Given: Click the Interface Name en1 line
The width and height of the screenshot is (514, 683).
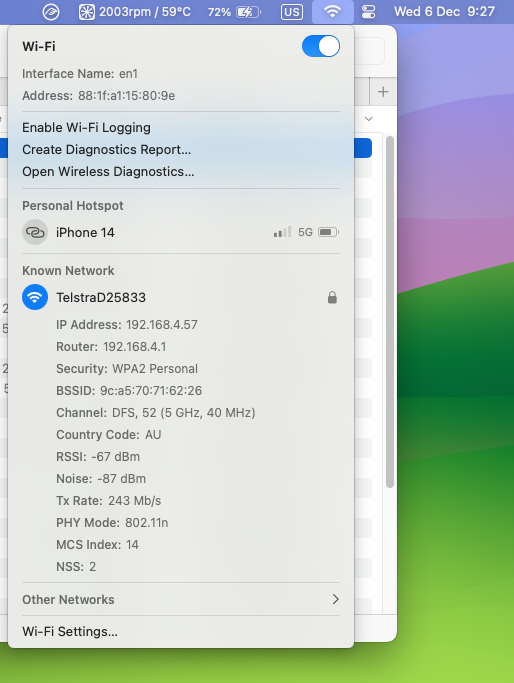Looking at the screenshot, I should pos(80,74).
